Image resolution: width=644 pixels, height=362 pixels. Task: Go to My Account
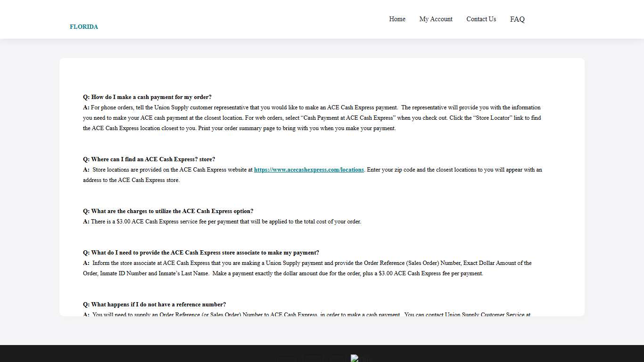click(436, 19)
